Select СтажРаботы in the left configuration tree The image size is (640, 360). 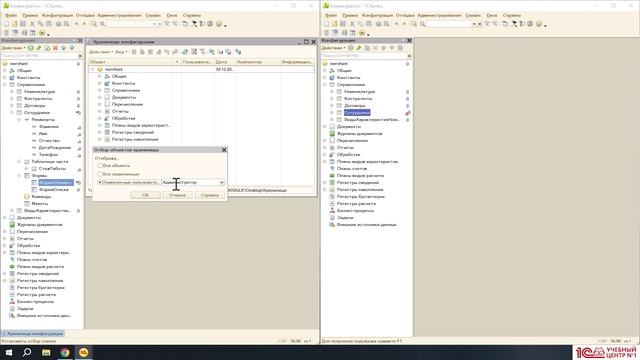(x=52, y=169)
